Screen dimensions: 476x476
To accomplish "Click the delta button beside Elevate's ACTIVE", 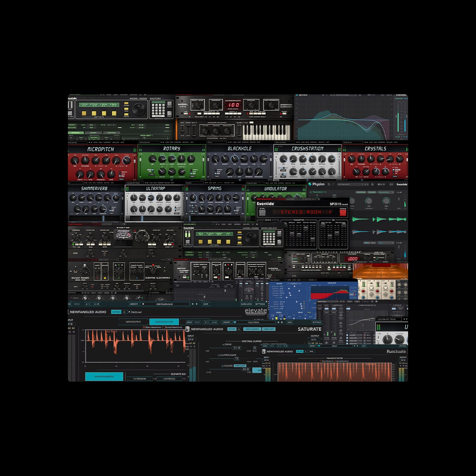I will 125,312.
